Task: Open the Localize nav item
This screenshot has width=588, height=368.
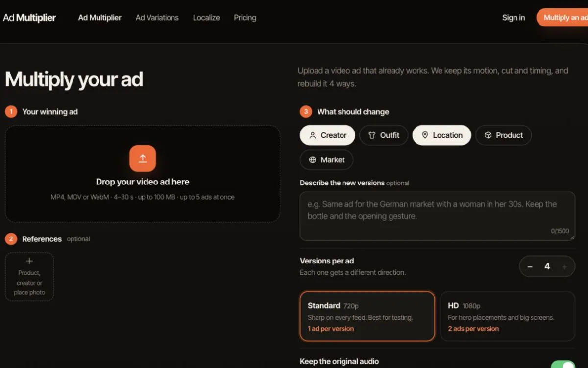Action: [x=206, y=18]
